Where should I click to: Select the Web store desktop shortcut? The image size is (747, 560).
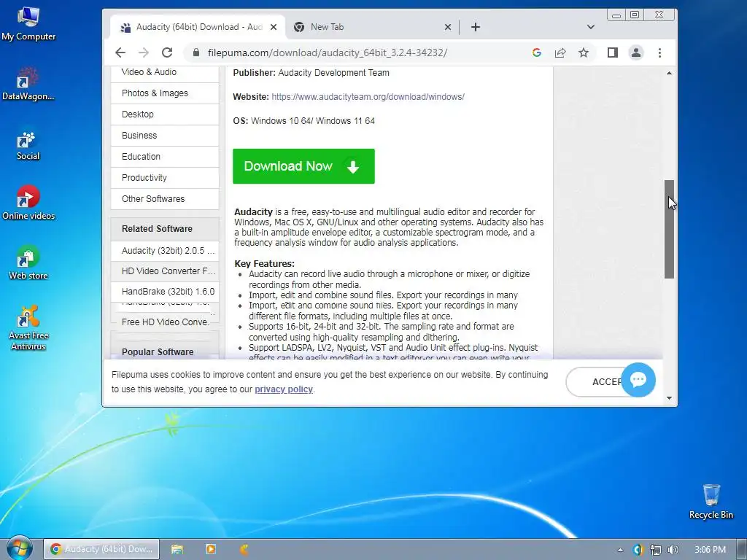pyautogui.click(x=28, y=262)
